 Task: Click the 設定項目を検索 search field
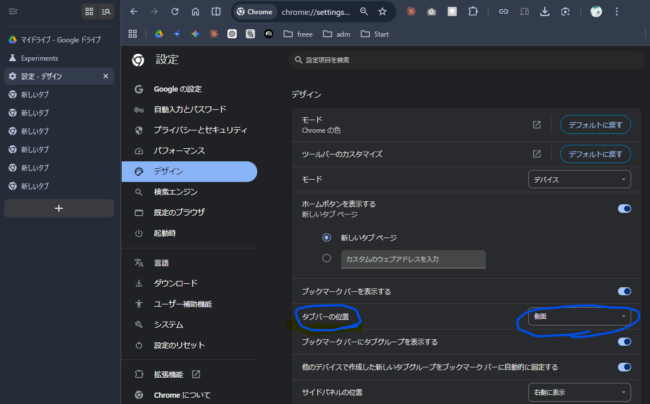(460, 60)
